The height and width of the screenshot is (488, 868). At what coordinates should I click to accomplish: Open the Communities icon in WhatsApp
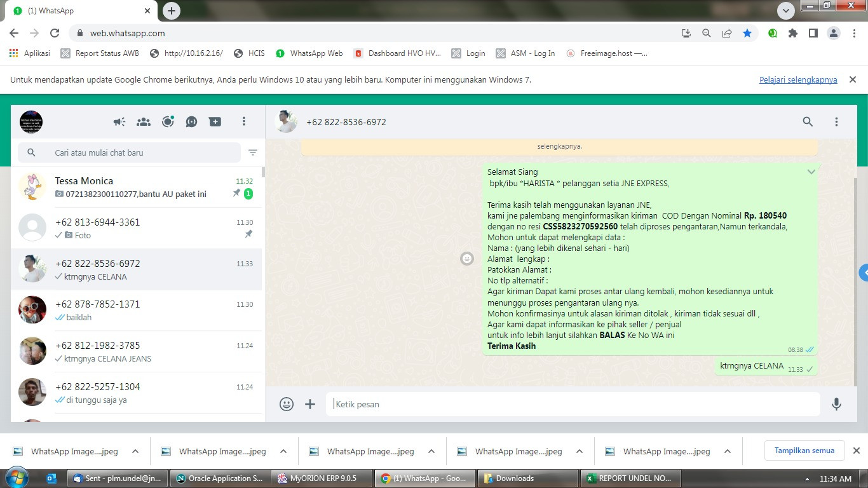[x=144, y=121]
